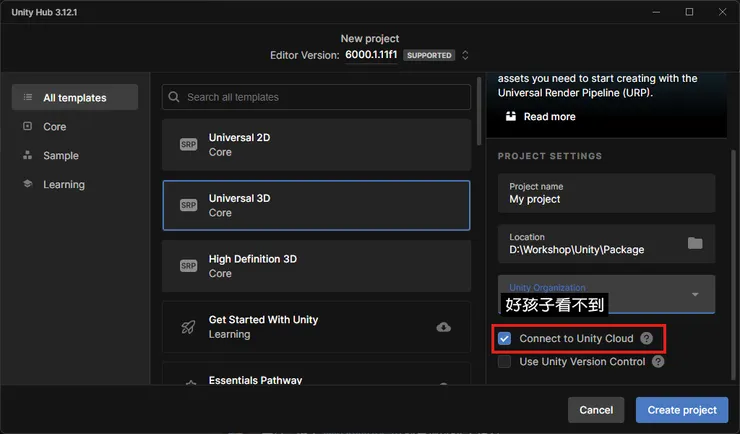The image size is (740, 434).
Task: Click rocket icon on Get Started With Unity
Action: 188,327
